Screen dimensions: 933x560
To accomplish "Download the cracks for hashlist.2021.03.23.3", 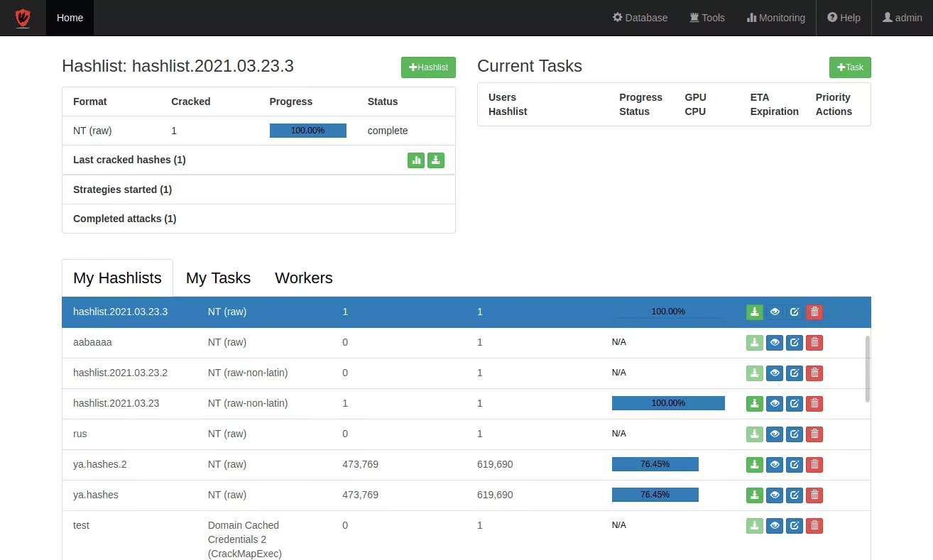I will coord(754,312).
